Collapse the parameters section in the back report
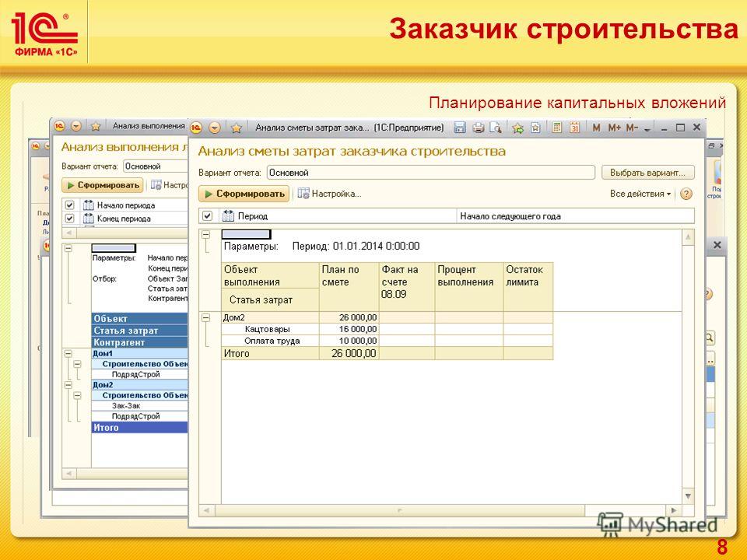747x560 pixels. coord(68,249)
